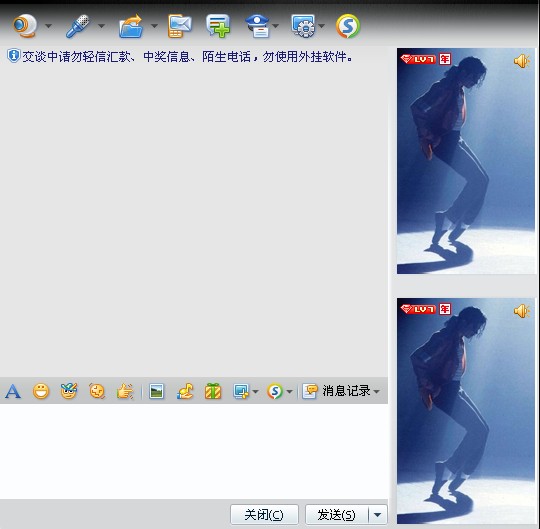
Task: Open Sogou S icon in top toolbar
Action: click(x=348, y=26)
